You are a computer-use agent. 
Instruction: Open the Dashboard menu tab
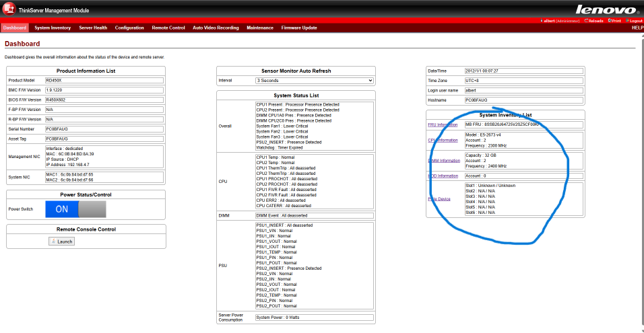point(15,28)
